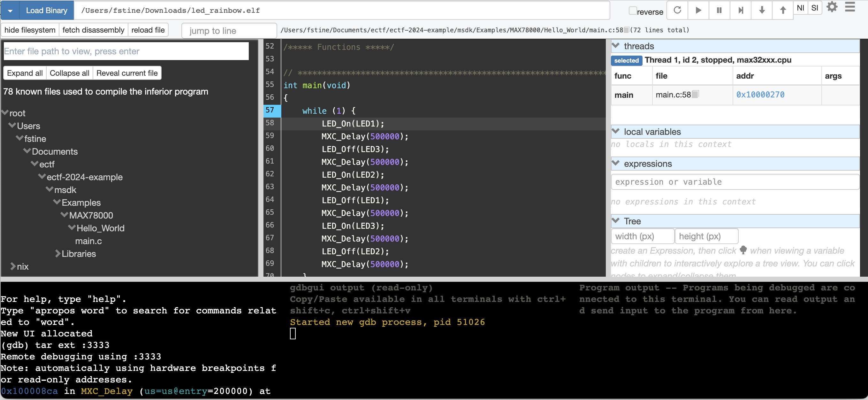Screen dimensions: 868x400
Task: Open dropdown arrow beside Load Binary
Action: tap(10, 11)
